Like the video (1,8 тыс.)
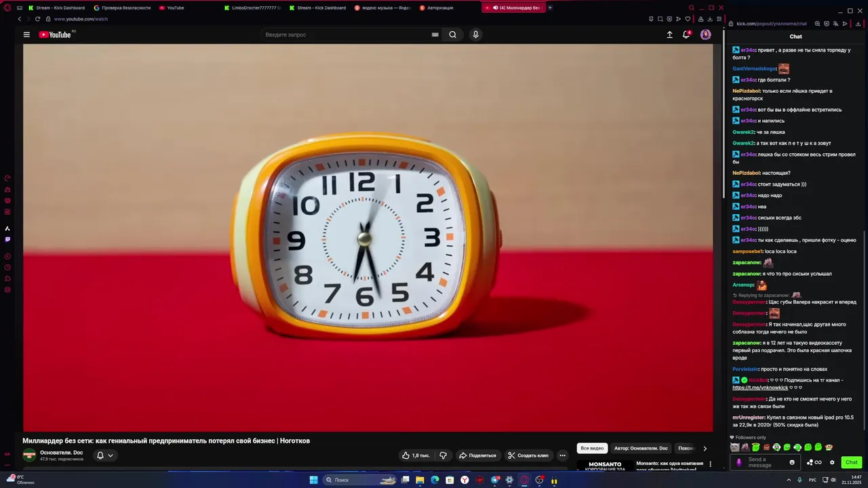The width and height of the screenshot is (868, 488). click(x=416, y=455)
